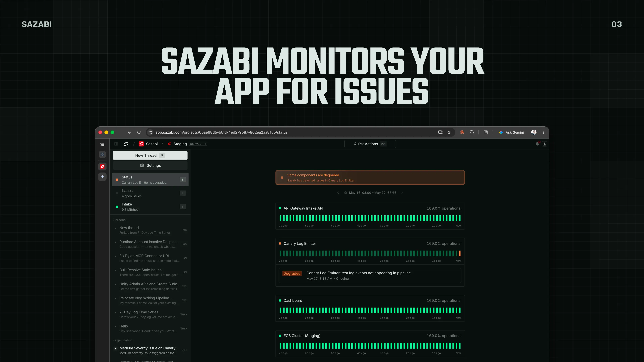This screenshot has height=362, width=644.
Task: Open the 'Hello' thread
Action: pos(150,328)
